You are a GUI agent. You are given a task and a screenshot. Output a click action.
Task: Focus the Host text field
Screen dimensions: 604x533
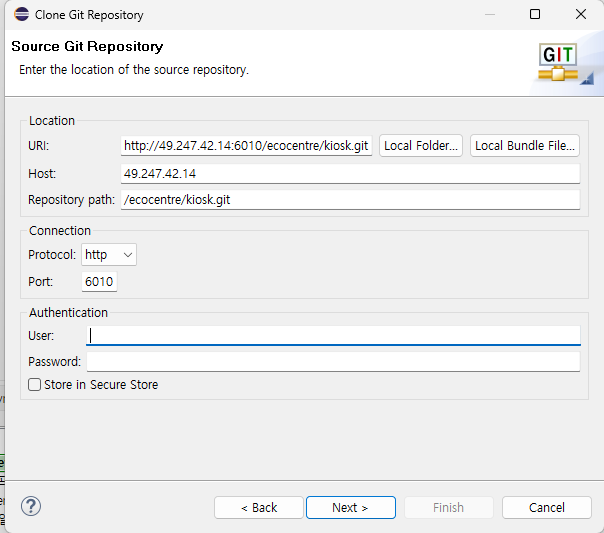(x=350, y=174)
